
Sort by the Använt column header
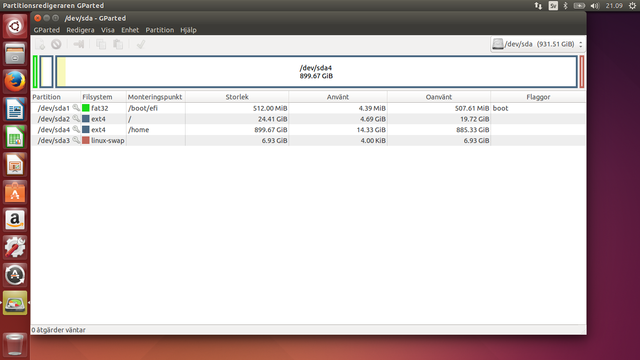pyautogui.click(x=338, y=97)
